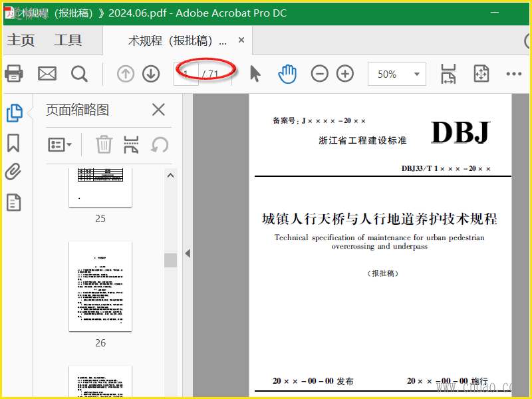Activate the Hand pan tool

click(x=287, y=74)
